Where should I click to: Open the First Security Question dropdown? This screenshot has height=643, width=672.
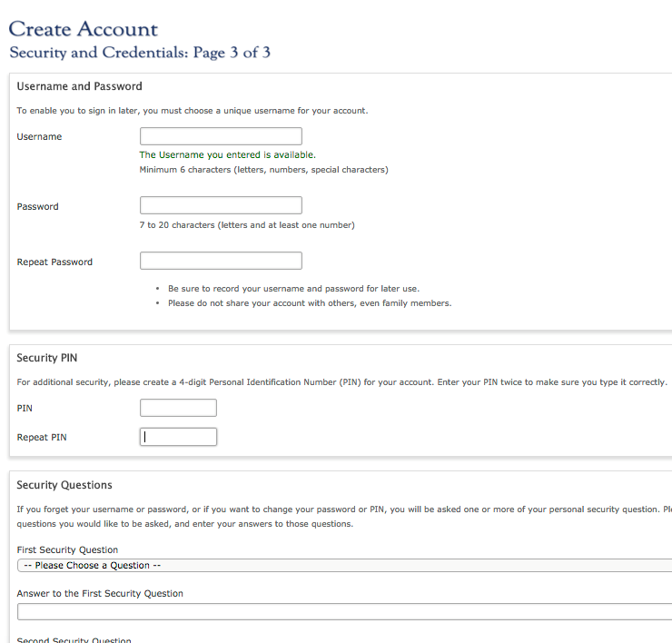[x=344, y=566]
